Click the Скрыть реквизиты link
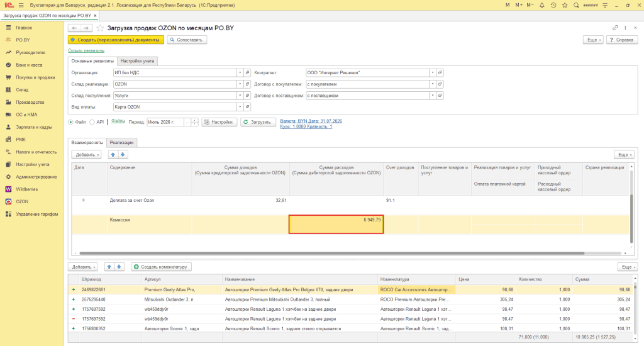The image size is (644, 346). coord(86,50)
